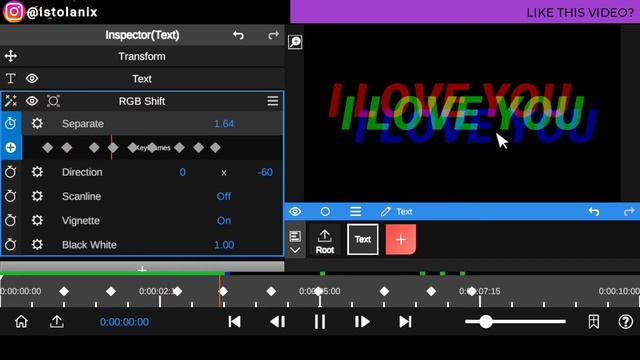Screen dimensions: 640x360
Task: Toggle Text layer visibility eye
Action: (32, 78)
